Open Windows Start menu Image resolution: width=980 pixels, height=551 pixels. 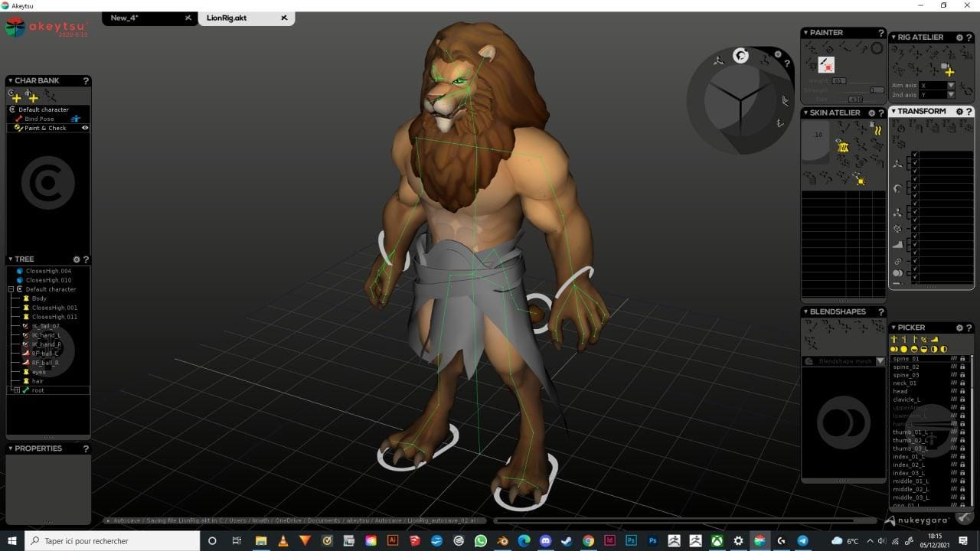coord(12,541)
